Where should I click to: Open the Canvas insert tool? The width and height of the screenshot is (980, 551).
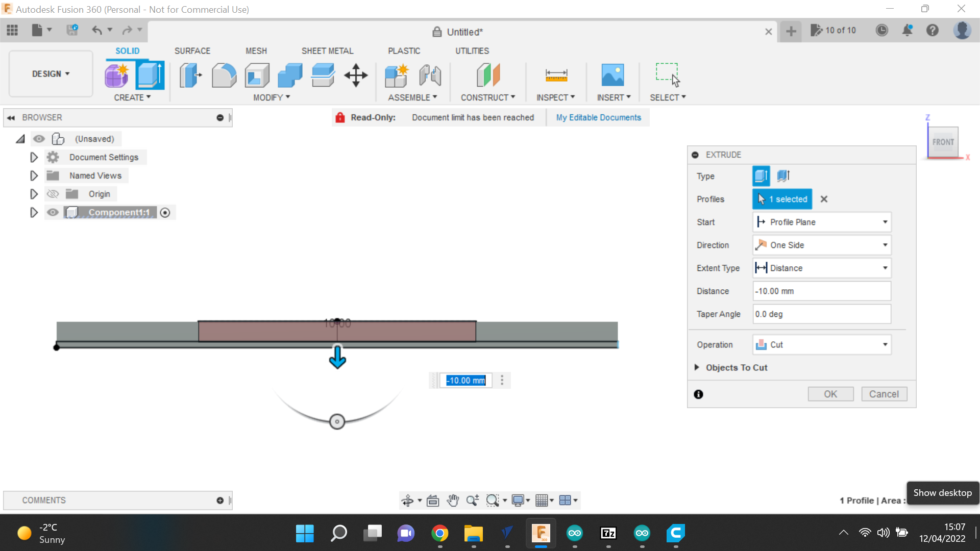tap(614, 75)
